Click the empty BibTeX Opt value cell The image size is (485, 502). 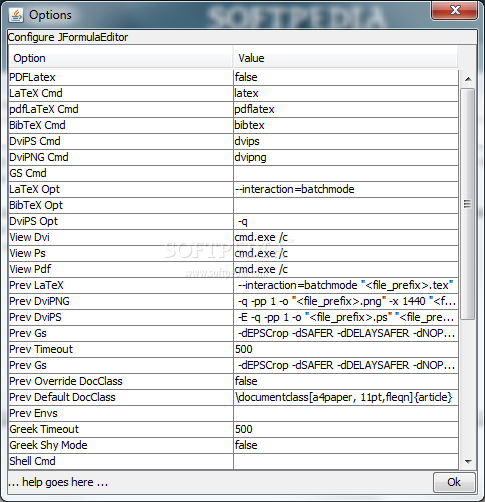point(346,205)
